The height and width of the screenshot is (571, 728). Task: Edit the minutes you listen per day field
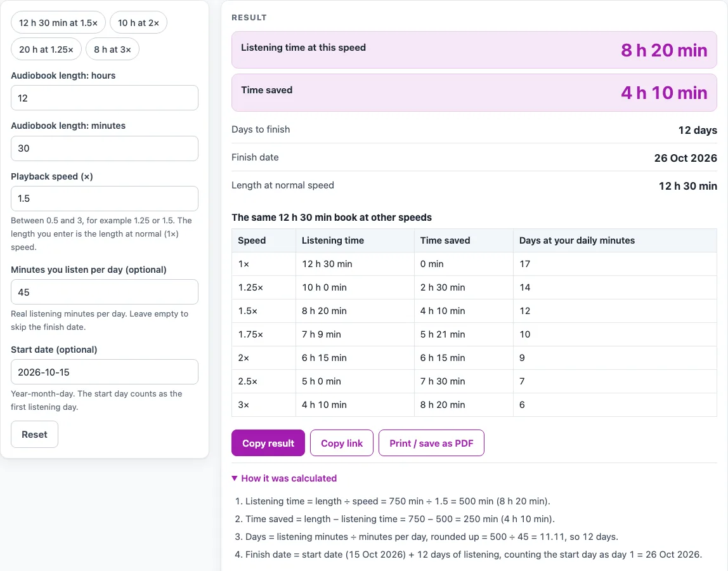(105, 292)
